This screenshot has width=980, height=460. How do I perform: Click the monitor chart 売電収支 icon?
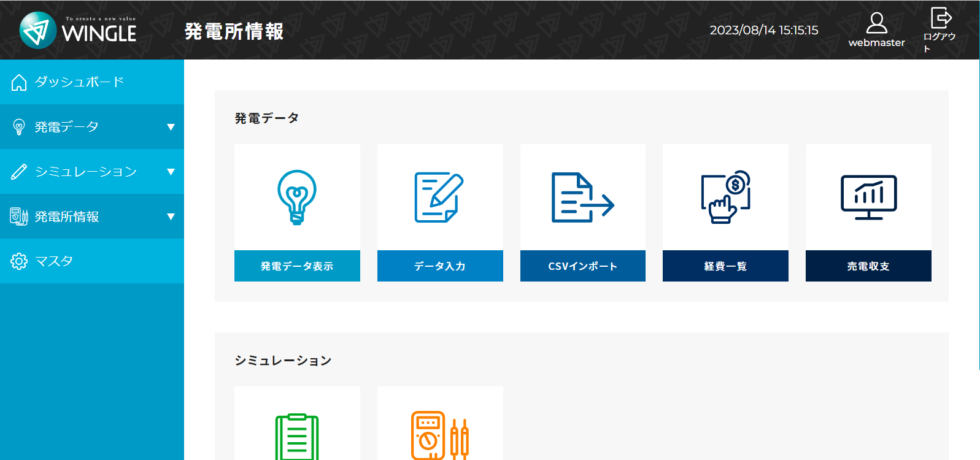tap(868, 197)
